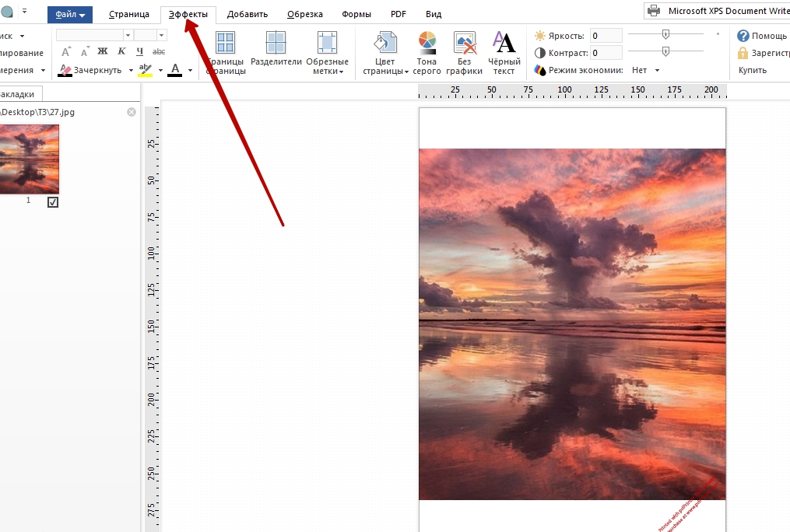Click the Купить (buy) link

point(752,70)
